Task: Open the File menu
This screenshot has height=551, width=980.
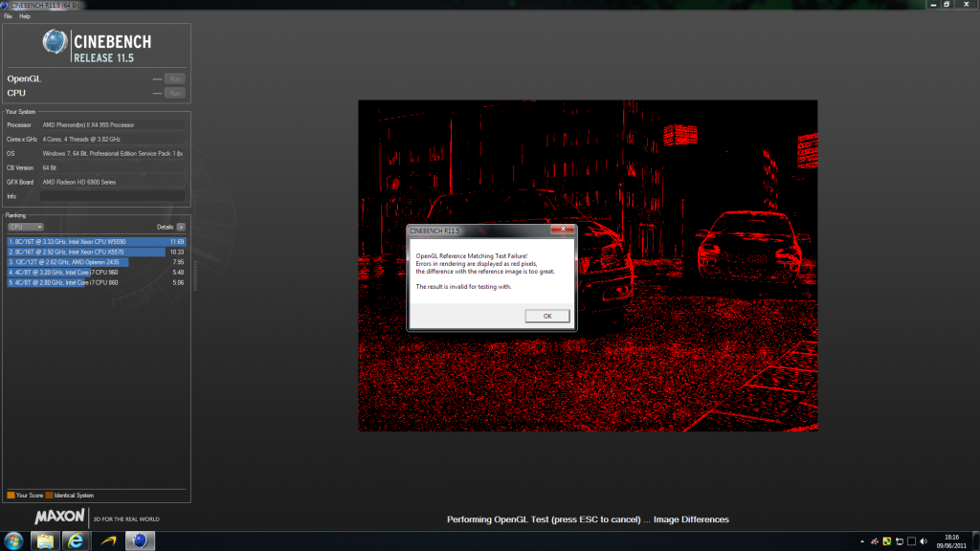Action: coord(8,16)
